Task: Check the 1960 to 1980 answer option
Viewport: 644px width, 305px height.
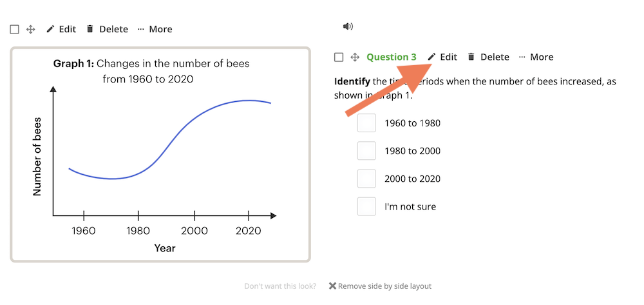Action: coord(366,123)
